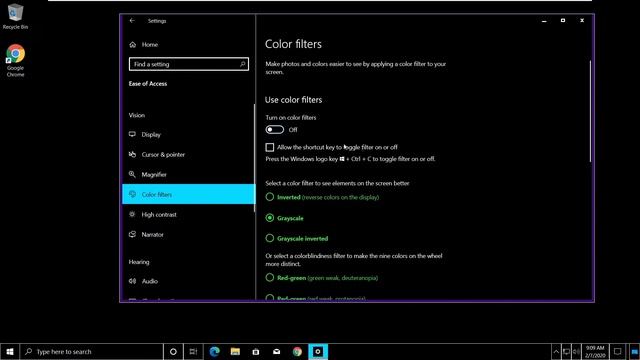This screenshot has width=640, height=360.
Task: Open Recycle Bin desktop icon
Action: 15,16
